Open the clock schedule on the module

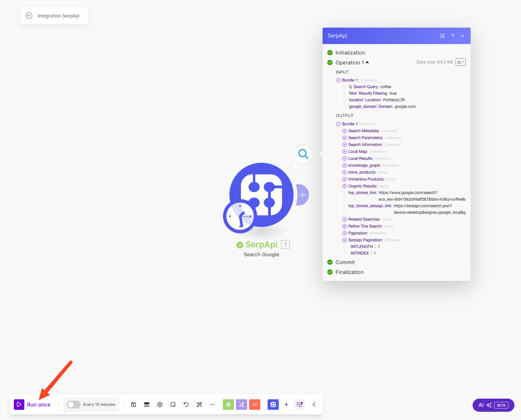(x=240, y=216)
